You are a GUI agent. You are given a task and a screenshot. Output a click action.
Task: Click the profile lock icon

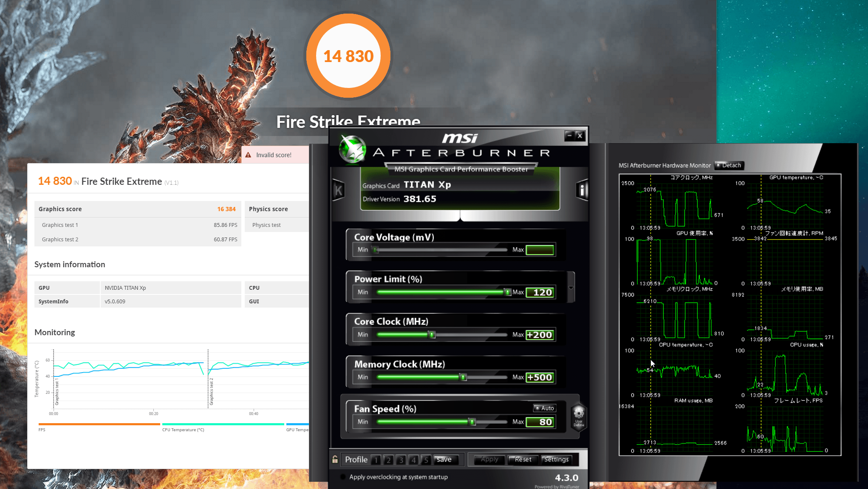[x=335, y=459]
